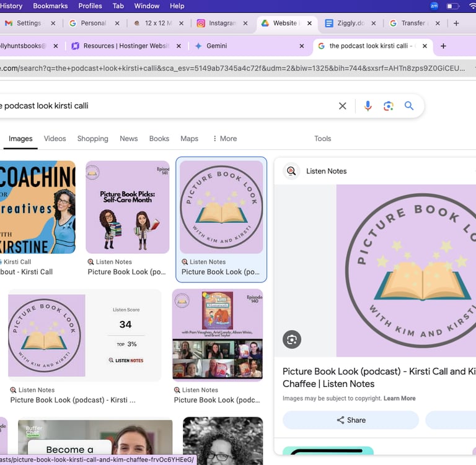Image resolution: width=476 pixels, height=465 pixels.
Task: Select the News search tab
Action: [129, 139]
